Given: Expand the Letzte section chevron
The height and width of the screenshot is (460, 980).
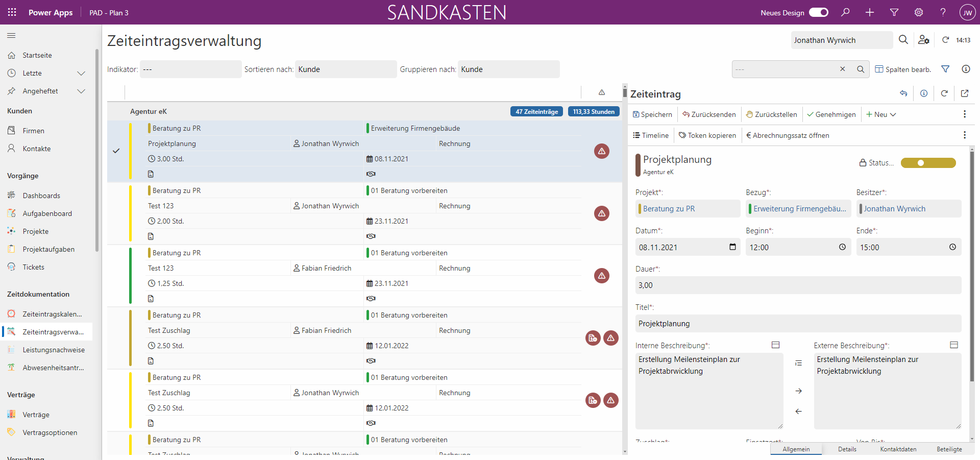Looking at the screenshot, I should click(x=81, y=73).
